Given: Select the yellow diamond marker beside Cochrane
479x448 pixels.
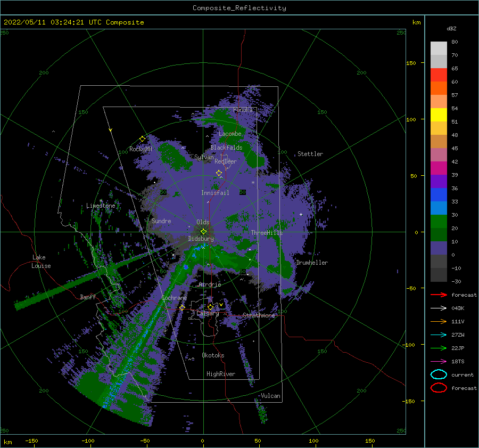Looking at the screenshot, I should pos(183,307).
